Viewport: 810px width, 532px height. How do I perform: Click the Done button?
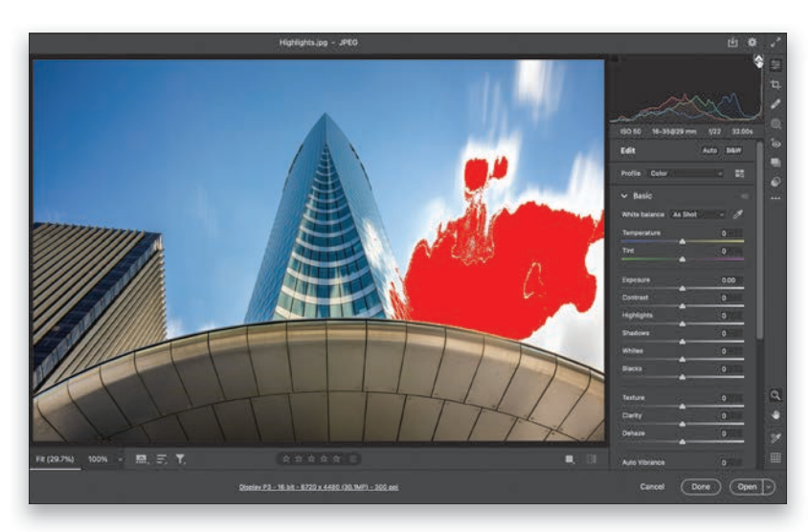tap(701, 487)
